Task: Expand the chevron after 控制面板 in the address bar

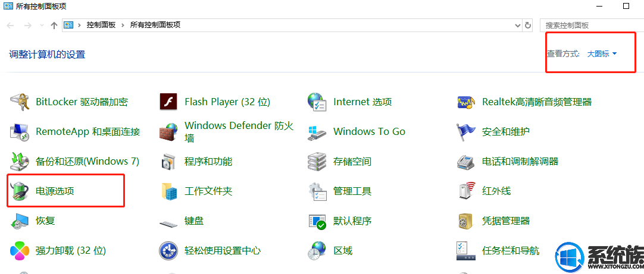Action: point(123,26)
